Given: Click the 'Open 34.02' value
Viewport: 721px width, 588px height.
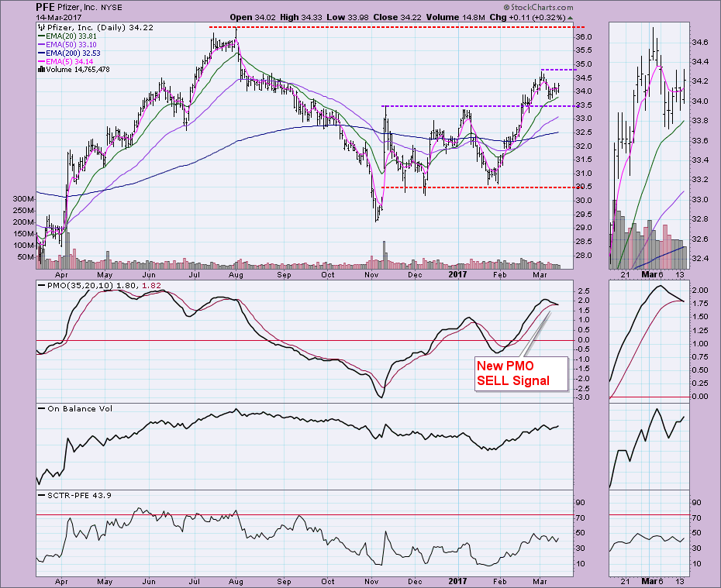Looking at the screenshot, I should click(253, 18).
